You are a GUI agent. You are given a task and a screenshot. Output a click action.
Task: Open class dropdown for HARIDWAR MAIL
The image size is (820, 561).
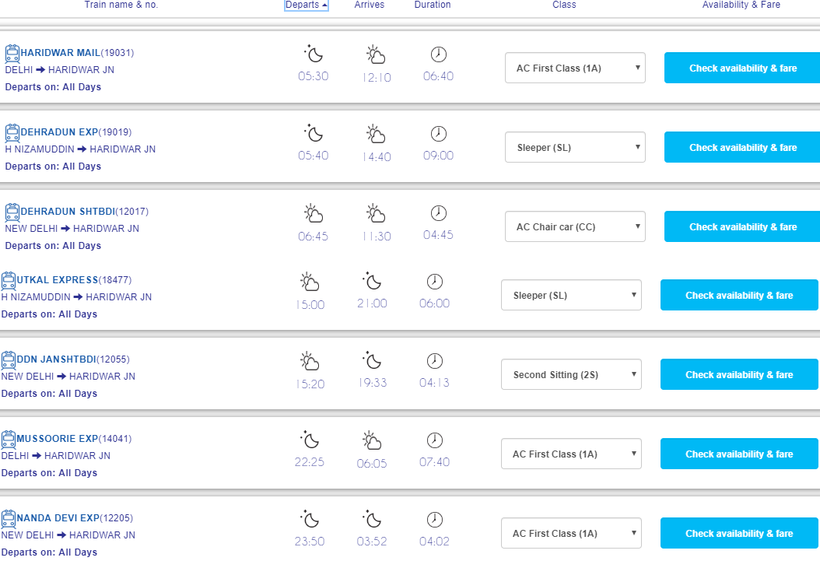[575, 68]
